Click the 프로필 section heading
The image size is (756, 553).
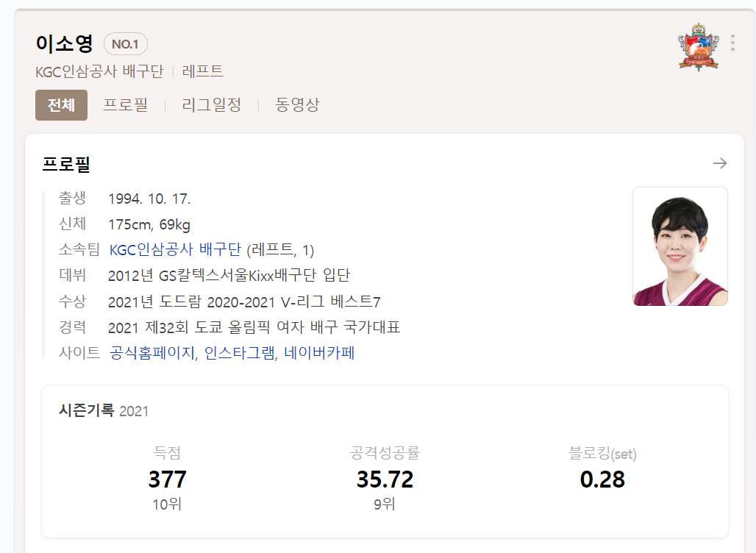tap(66, 164)
